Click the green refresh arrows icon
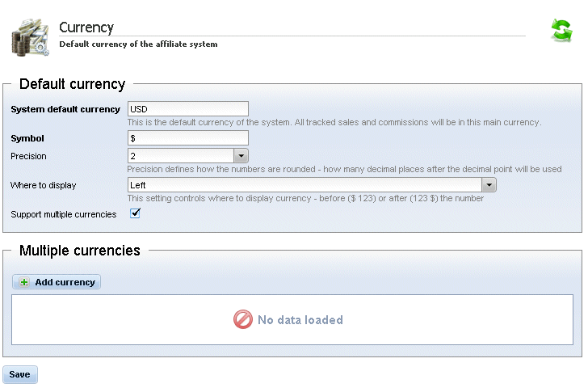This screenshot has width=588, height=388. tap(561, 31)
